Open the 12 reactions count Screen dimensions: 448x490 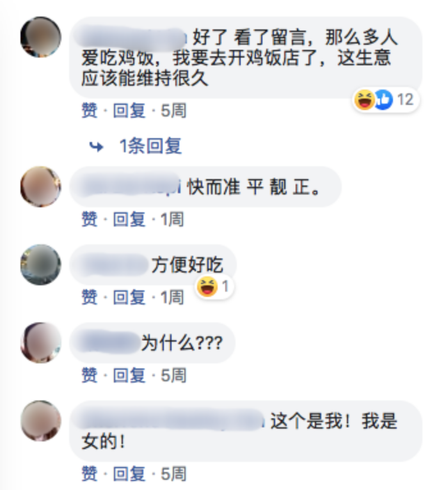coord(405,100)
